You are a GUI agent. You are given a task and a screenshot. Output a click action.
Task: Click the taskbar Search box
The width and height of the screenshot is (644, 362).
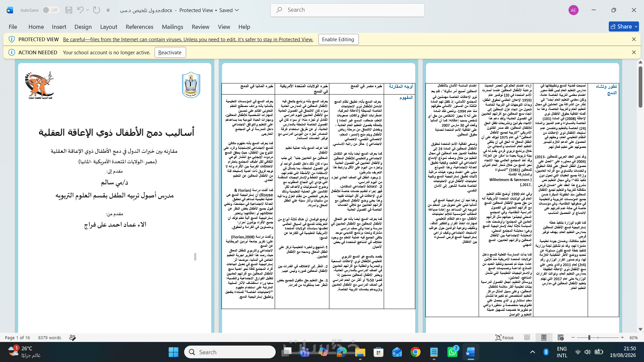coord(230,352)
